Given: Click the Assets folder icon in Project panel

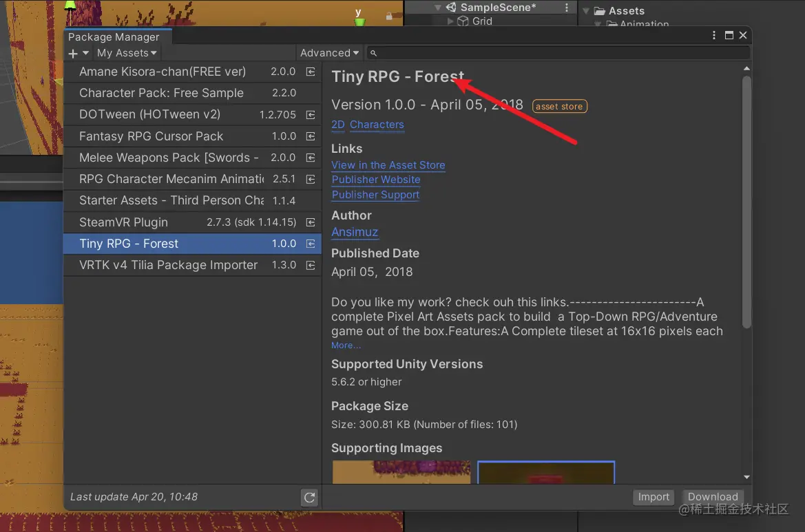Looking at the screenshot, I should pos(599,11).
